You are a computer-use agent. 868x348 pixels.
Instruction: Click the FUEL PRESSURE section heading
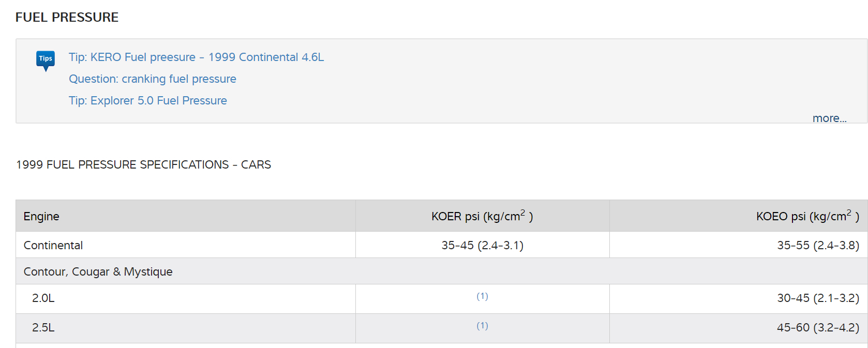67,17
